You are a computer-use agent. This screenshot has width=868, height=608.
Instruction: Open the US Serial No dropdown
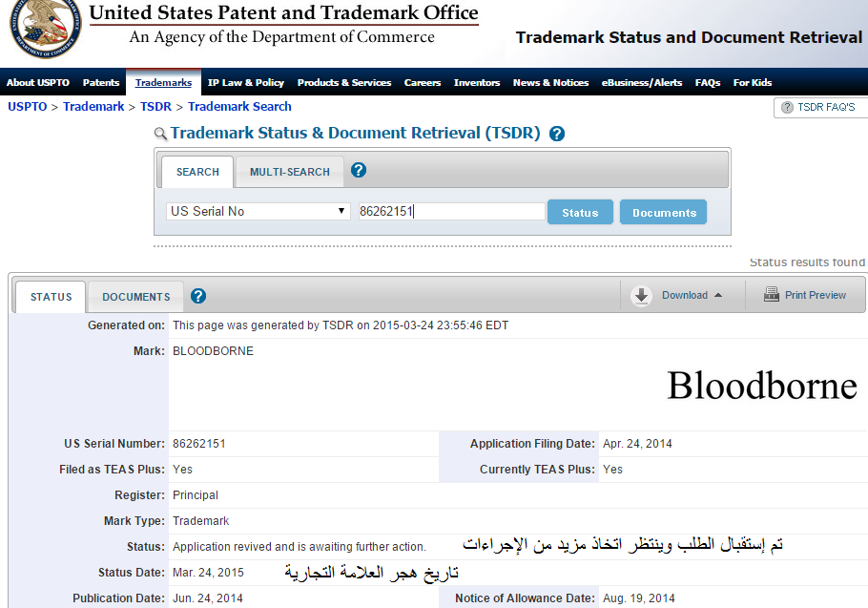[258, 211]
